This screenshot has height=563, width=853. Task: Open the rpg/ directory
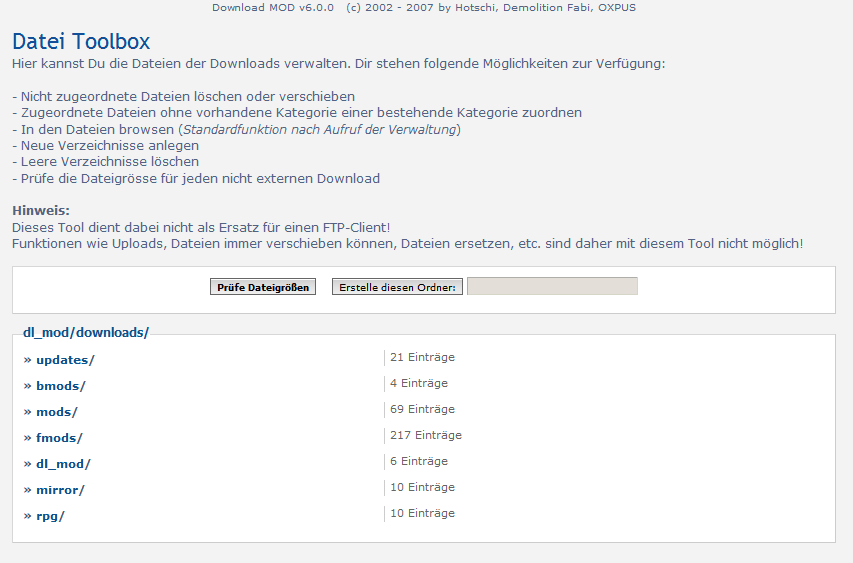(x=50, y=516)
